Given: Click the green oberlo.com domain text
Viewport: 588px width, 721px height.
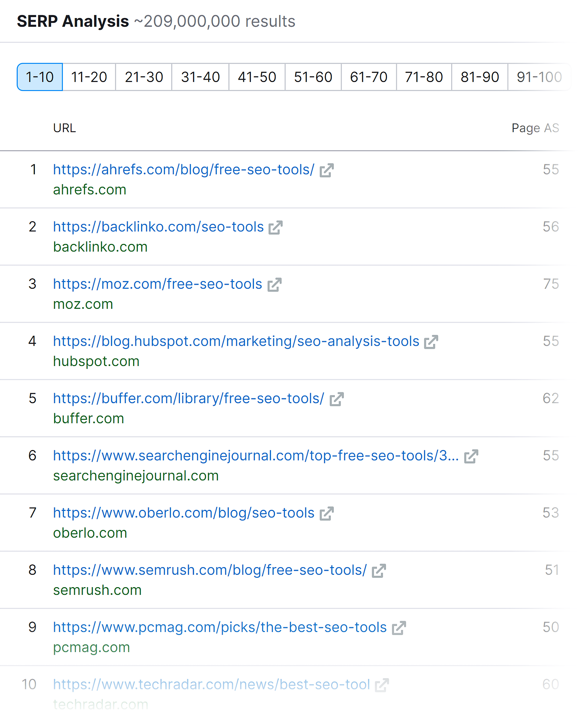Looking at the screenshot, I should [x=90, y=533].
